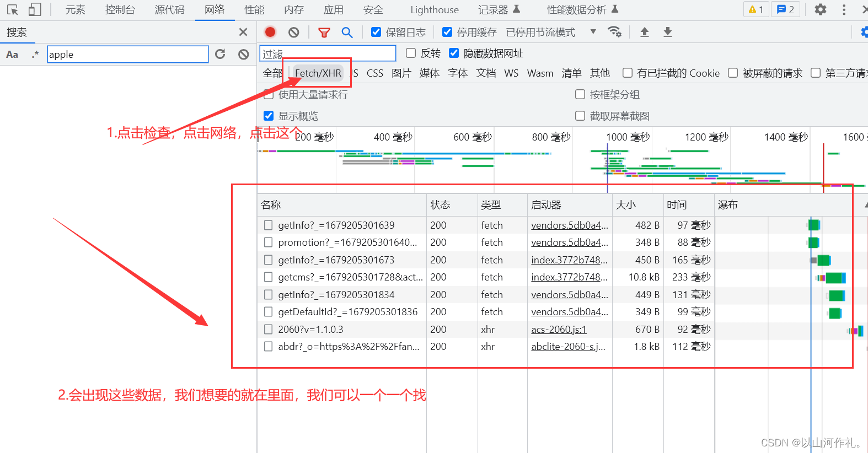This screenshot has height=453, width=868.
Task: Switch to the Sources tab
Action: click(x=169, y=10)
